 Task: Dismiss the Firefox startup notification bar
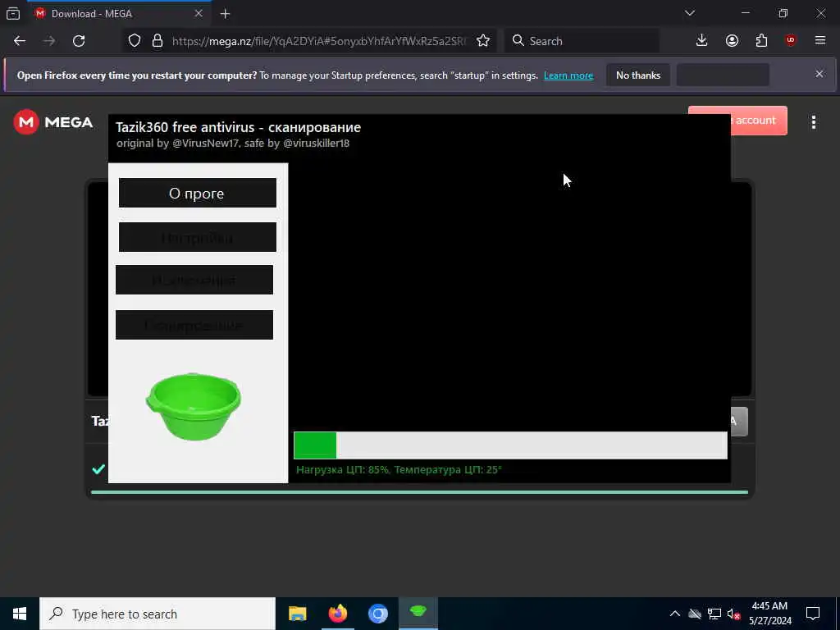click(x=819, y=74)
